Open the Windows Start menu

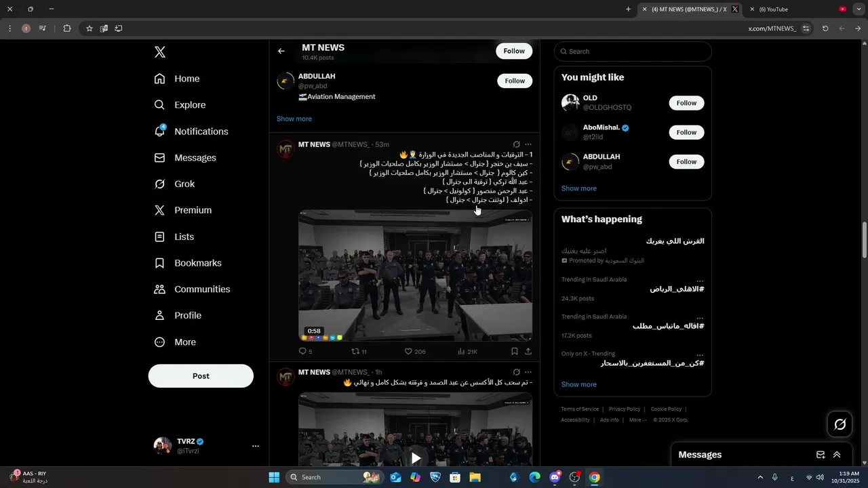point(274,477)
